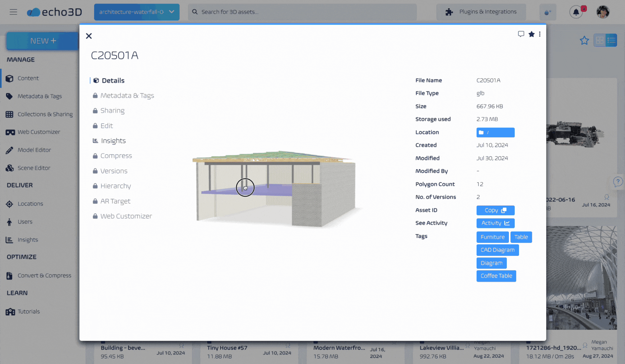Open the Scene Editor icon
The image size is (625, 364).
10,168
